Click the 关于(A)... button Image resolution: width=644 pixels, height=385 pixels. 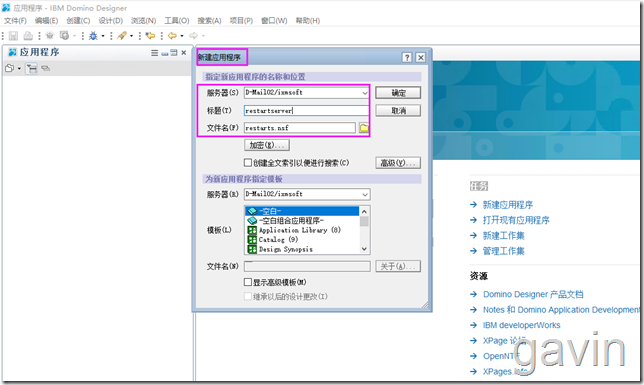tap(398, 266)
